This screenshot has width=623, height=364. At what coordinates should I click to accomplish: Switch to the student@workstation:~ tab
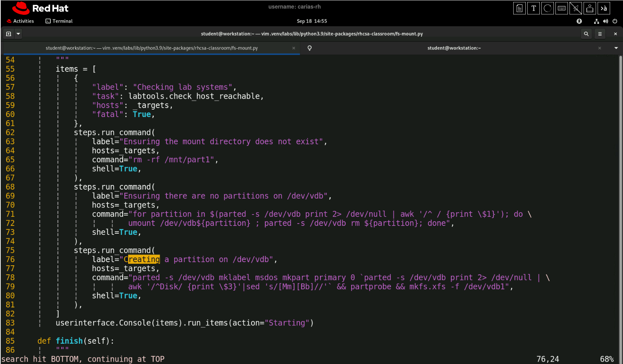(x=454, y=48)
